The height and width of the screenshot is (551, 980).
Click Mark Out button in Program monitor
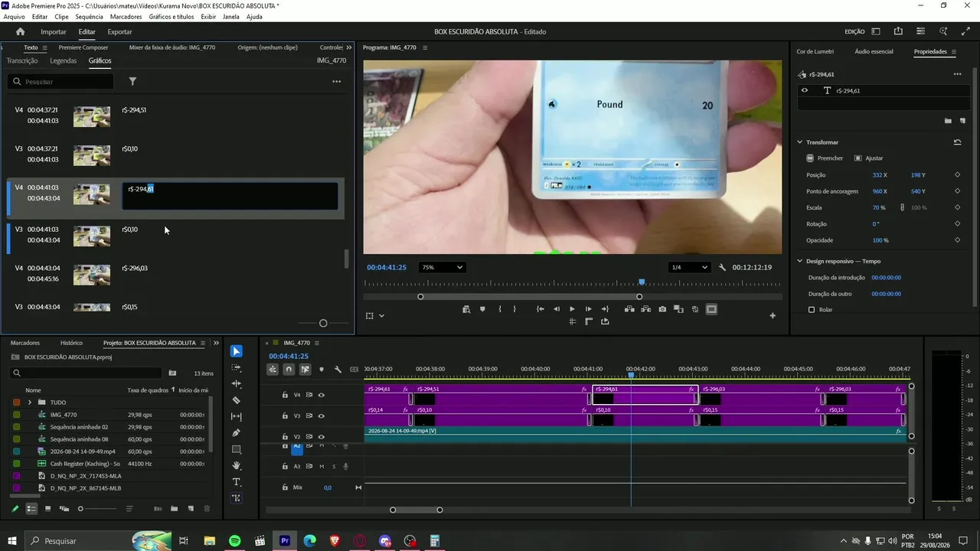pyautogui.click(x=514, y=309)
